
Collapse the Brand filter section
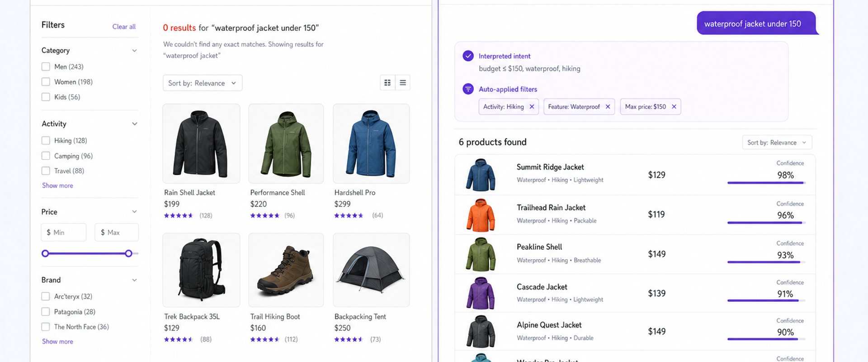(x=134, y=280)
